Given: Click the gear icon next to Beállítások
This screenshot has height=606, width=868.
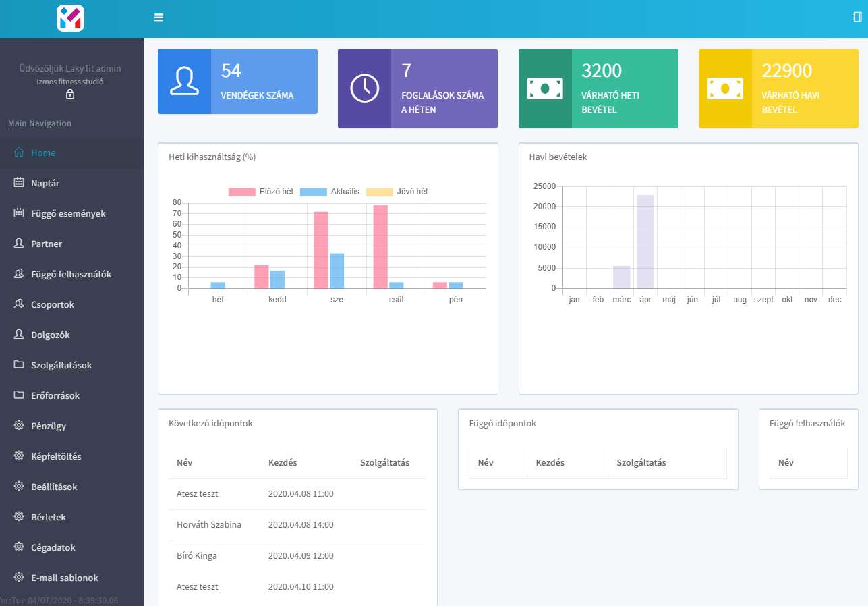Looking at the screenshot, I should pos(19,487).
